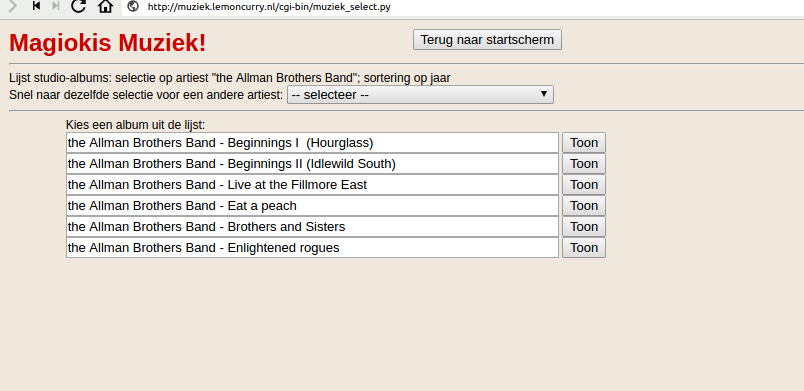Click the dropdown arrow of artist selector

click(x=544, y=94)
